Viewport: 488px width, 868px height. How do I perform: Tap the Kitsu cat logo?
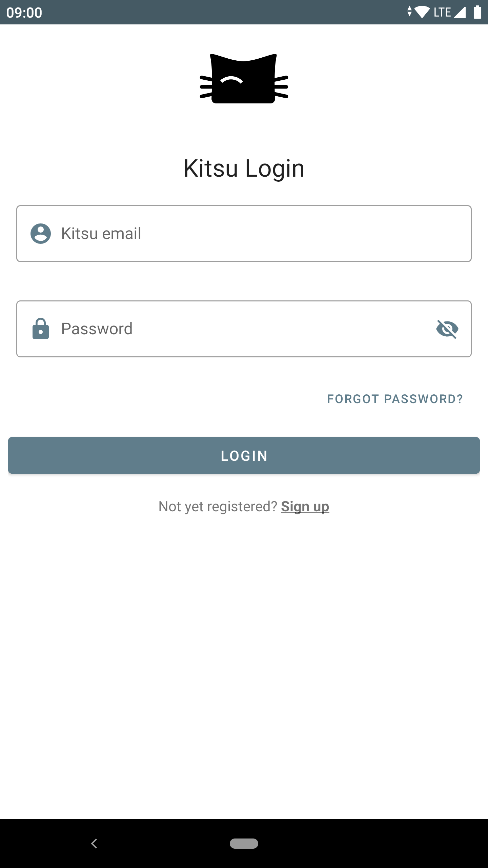tap(244, 79)
